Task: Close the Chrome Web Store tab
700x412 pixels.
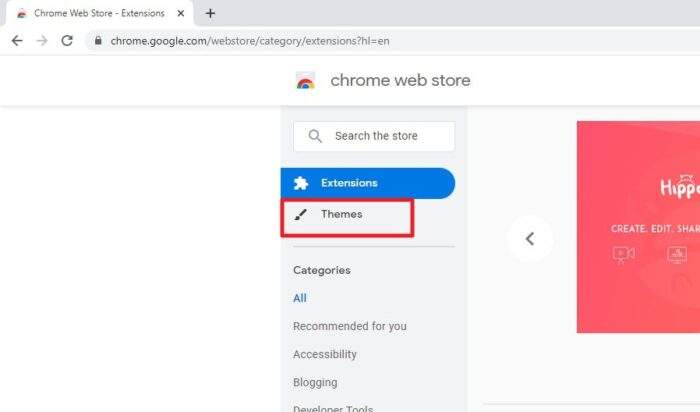Action: click(x=181, y=13)
